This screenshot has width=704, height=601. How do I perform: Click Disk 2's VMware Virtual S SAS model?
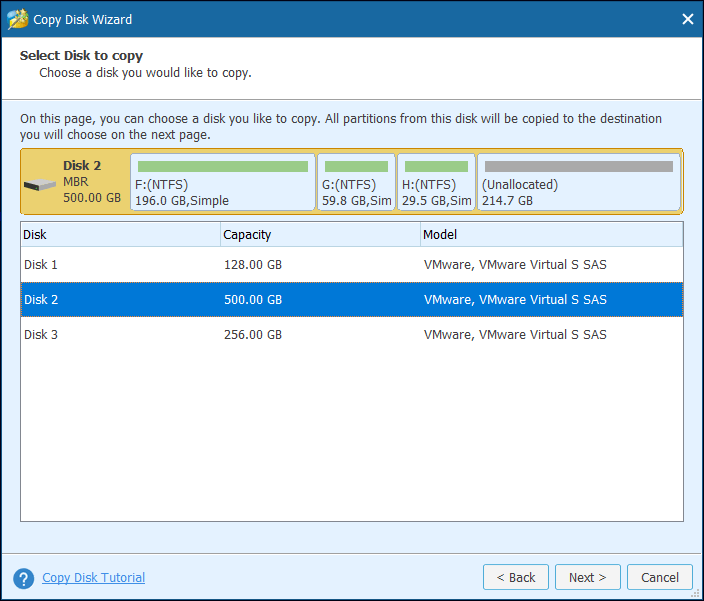click(515, 299)
